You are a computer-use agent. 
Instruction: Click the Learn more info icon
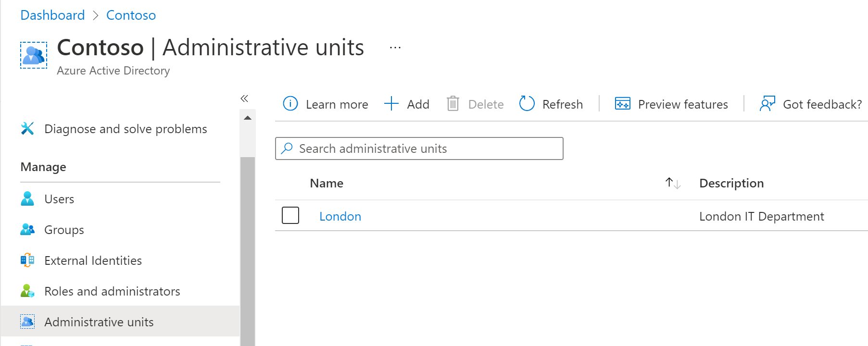pyautogui.click(x=290, y=104)
